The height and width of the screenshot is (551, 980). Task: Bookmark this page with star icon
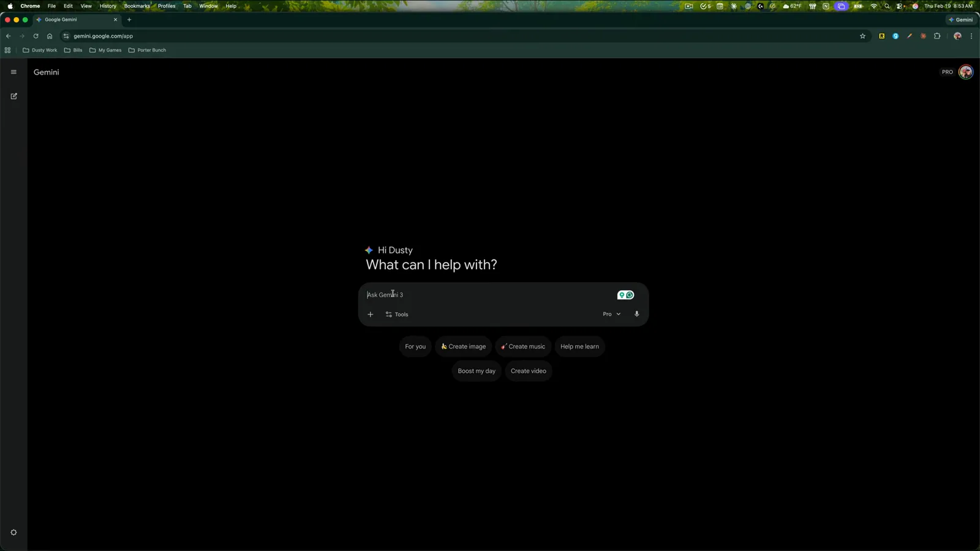pyautogui.click(x=862, y=36)
